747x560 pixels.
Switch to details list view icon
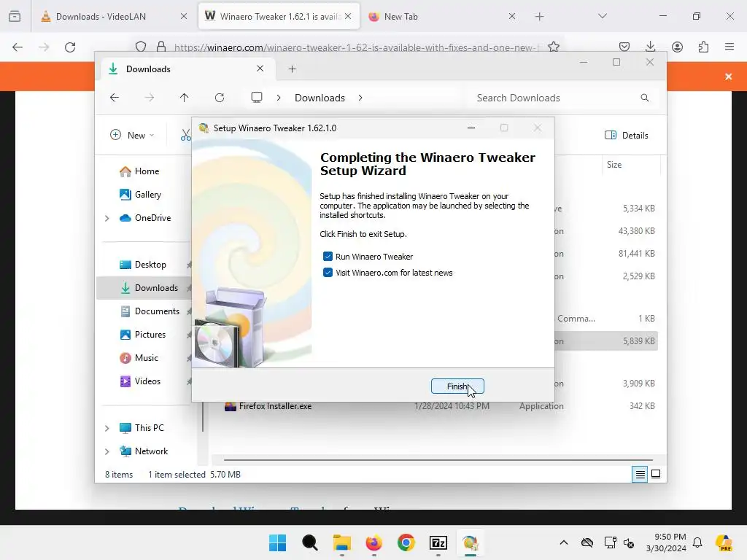coord(640,474)
